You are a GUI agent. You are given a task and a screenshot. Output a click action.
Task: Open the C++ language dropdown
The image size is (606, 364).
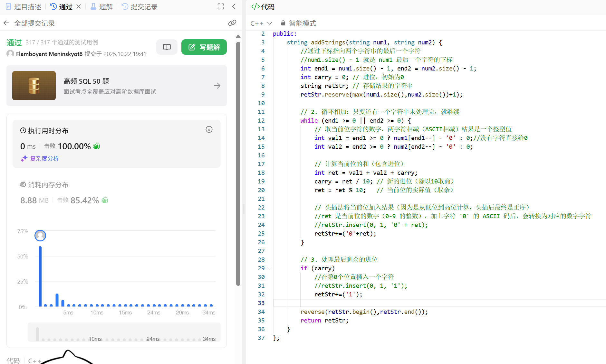pos(261,23)
